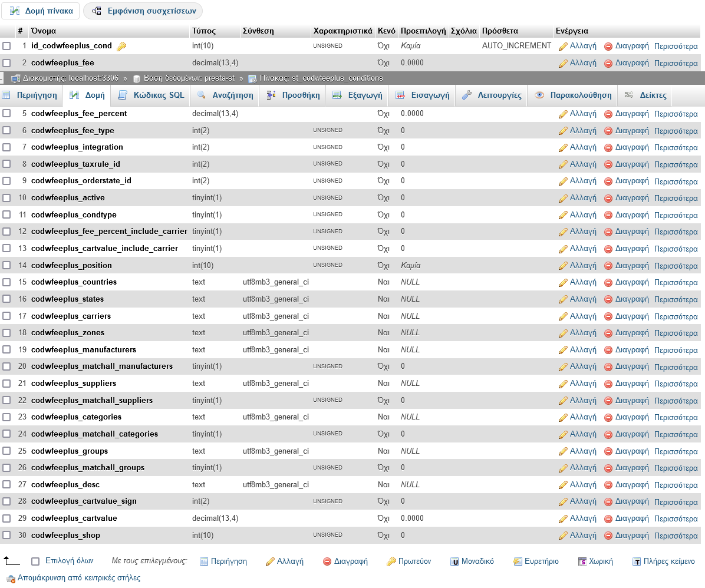Open 'Περισσότερα' dropdown for codwfeeplus_condtype

[x=676, y=215]
